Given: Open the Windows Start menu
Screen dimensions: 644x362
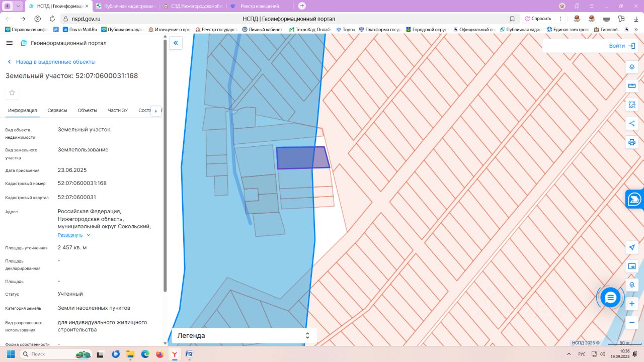Looking at the screenshot, I should click(x=11, y=354).
